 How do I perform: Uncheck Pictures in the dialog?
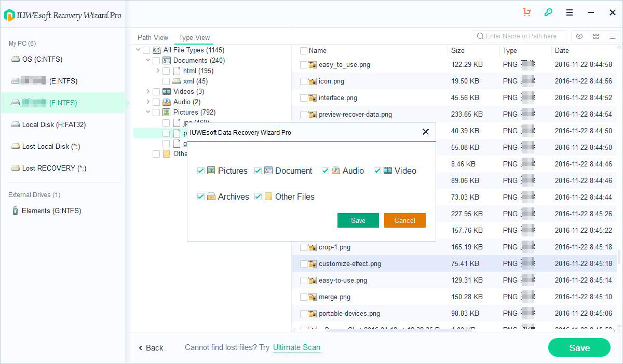[x=201, y=171]
